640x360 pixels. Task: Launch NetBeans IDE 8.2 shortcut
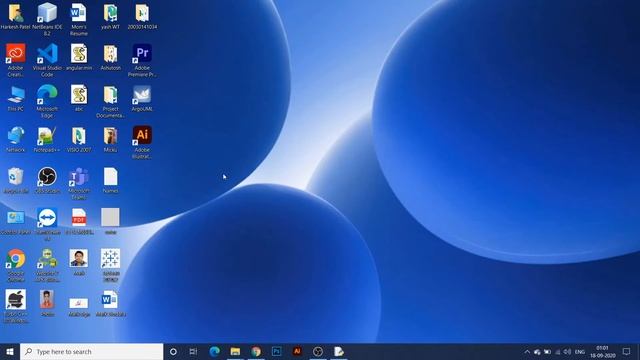47,13
